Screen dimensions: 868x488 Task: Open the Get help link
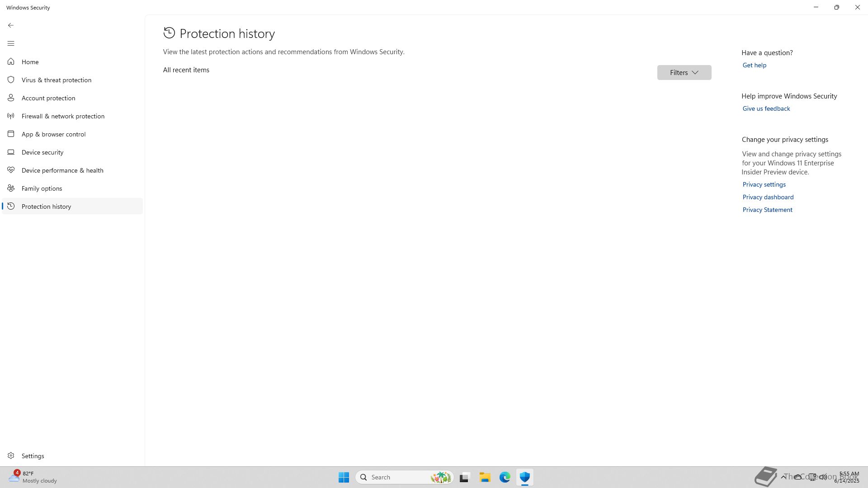tap(754, 65)
